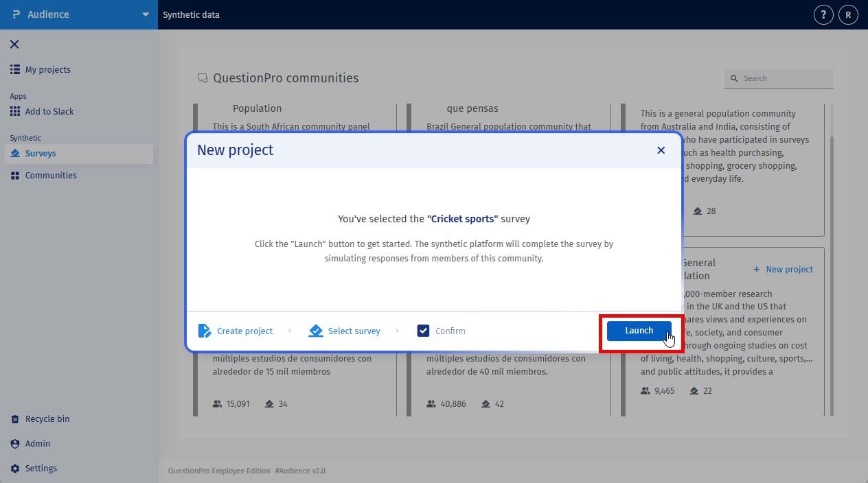Click the Synthetic data header title
This screenshot has height=483, width=868.
point(191,14)
